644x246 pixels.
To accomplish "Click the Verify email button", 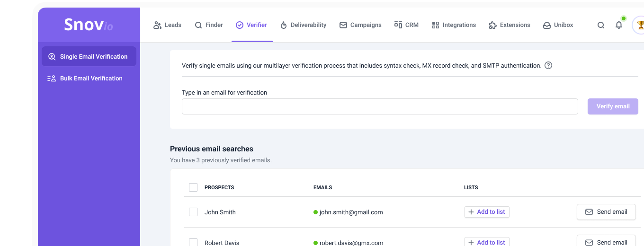I will [613, 106].
